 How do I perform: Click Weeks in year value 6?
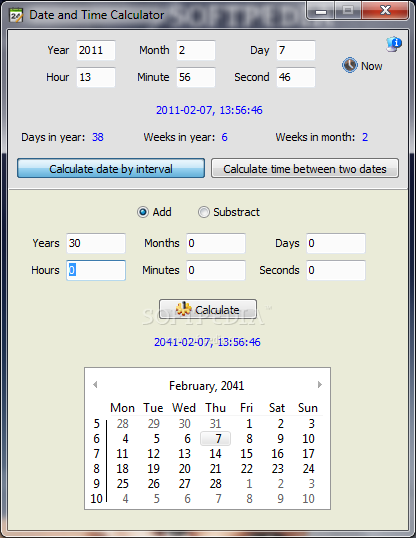click(224, 137)
